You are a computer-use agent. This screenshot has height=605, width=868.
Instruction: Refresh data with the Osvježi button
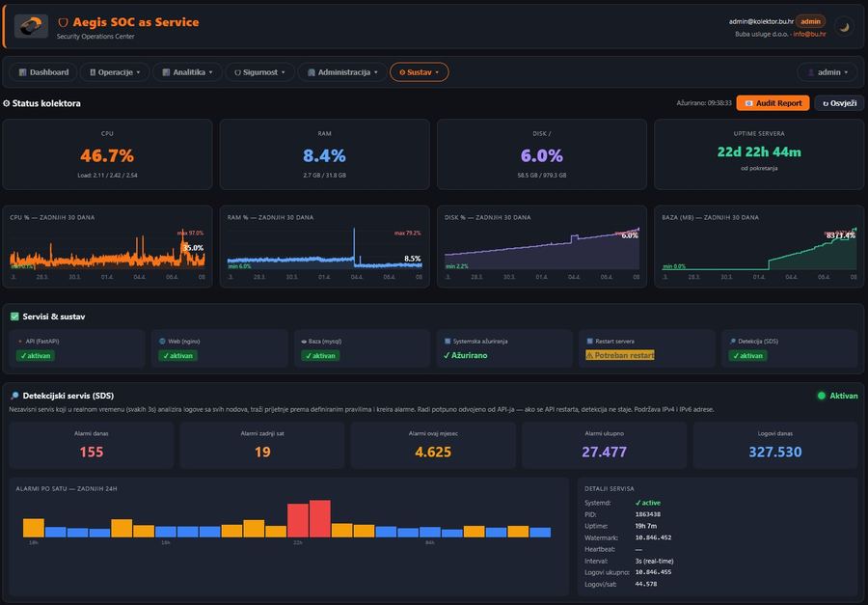pos(839,103)
